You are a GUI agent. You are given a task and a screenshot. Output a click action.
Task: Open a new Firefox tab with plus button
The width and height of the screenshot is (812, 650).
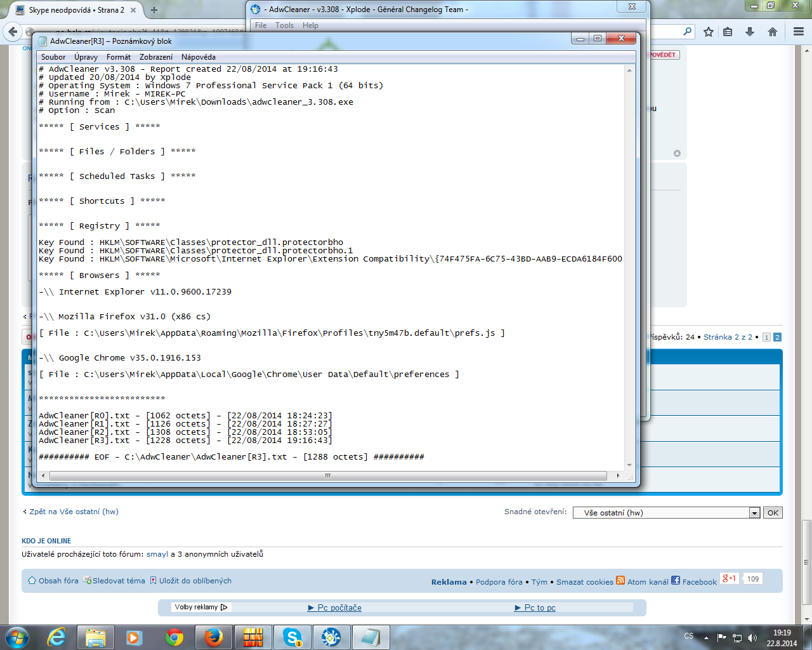click(x=154, y=10)
